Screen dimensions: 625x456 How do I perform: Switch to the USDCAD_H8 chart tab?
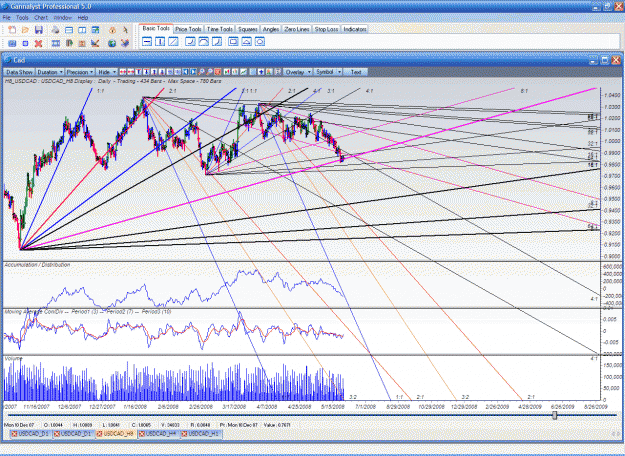pos(115,434)
